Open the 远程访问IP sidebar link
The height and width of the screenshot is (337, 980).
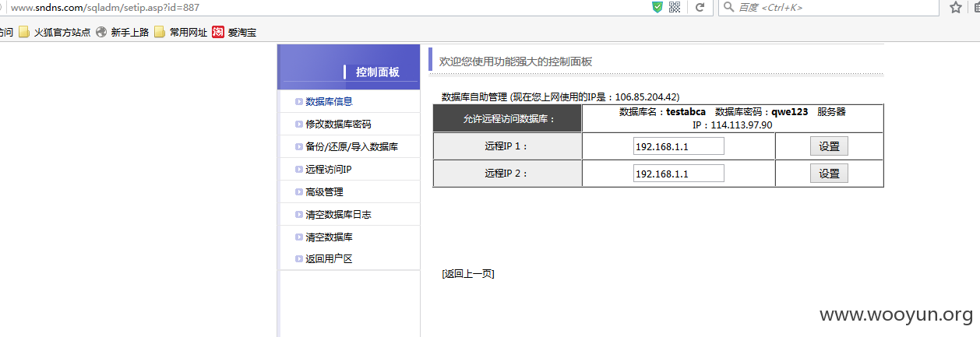329,169
